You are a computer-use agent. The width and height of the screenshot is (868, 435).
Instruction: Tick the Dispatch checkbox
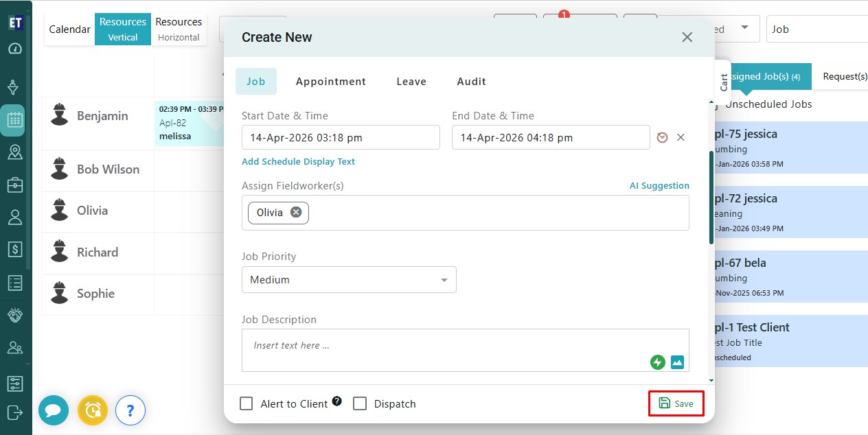click(360, 403)
